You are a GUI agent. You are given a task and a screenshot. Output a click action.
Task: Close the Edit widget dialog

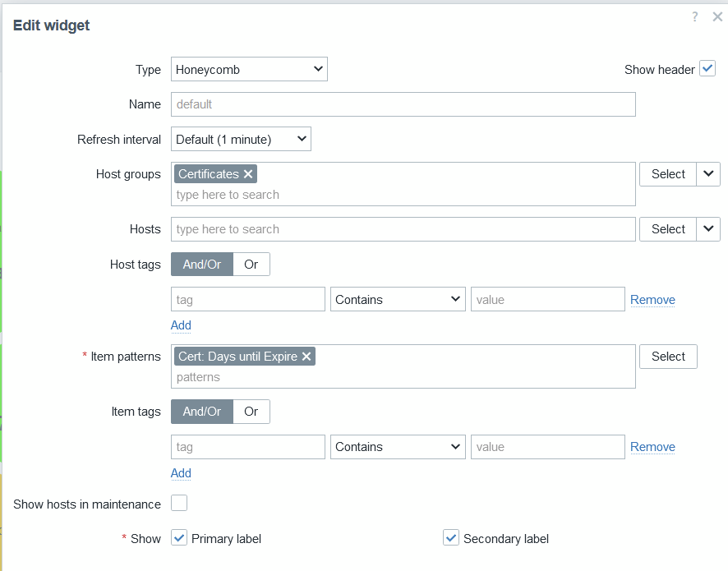pyautogui.click(x=717, y=17)
